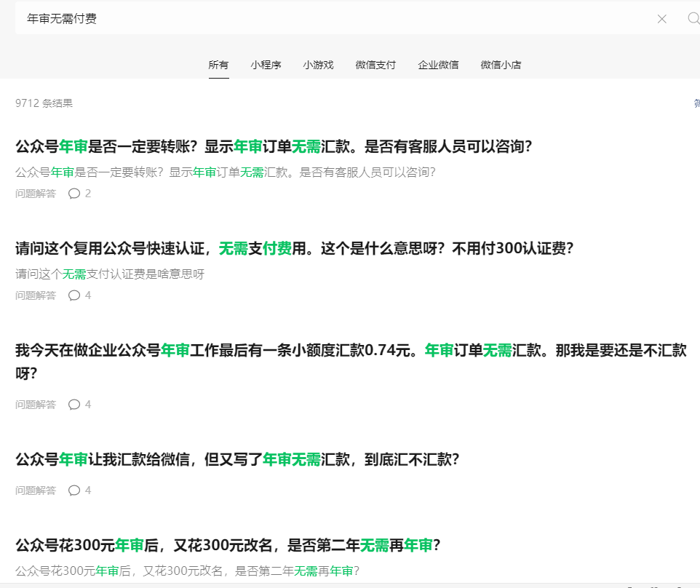Open the 小游戏 tab
The image size is (700, 588).
pyautogui.click(x=318, y=65)
